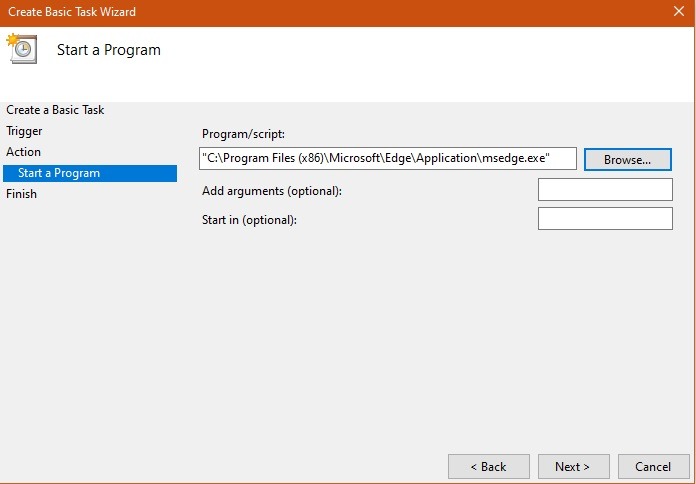This screenshot has height=484, width=696.
Task: Select the Create a Basic Task step
Action: 55,110
